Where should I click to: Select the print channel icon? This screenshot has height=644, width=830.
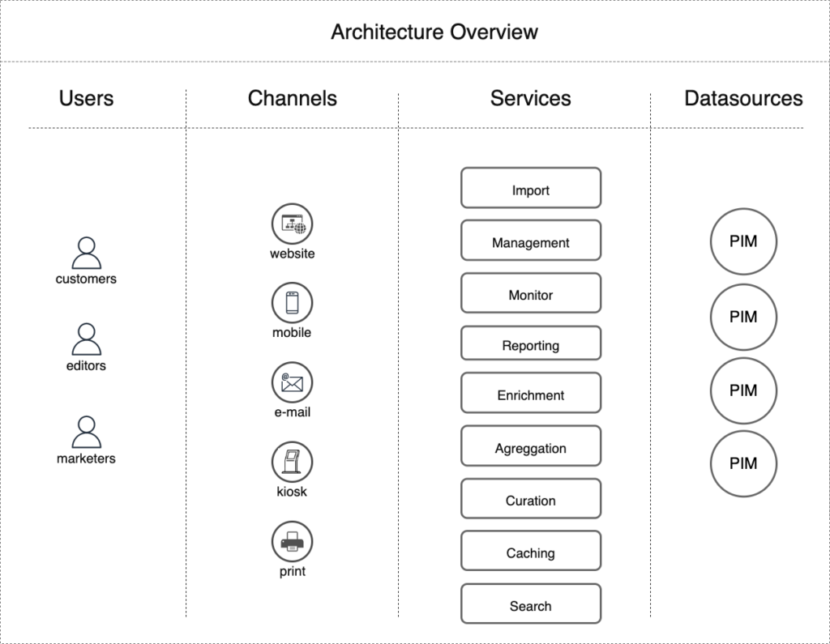[292, 542]
